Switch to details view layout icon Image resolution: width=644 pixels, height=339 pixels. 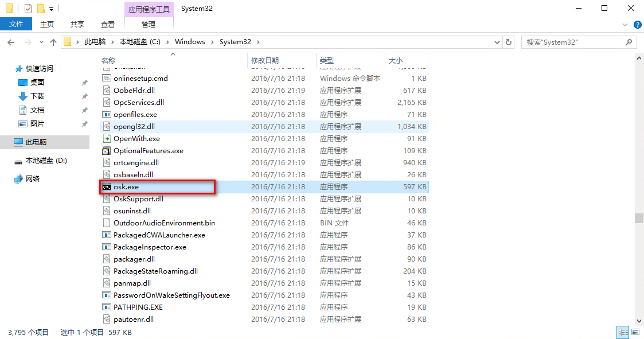pos(623,332)
